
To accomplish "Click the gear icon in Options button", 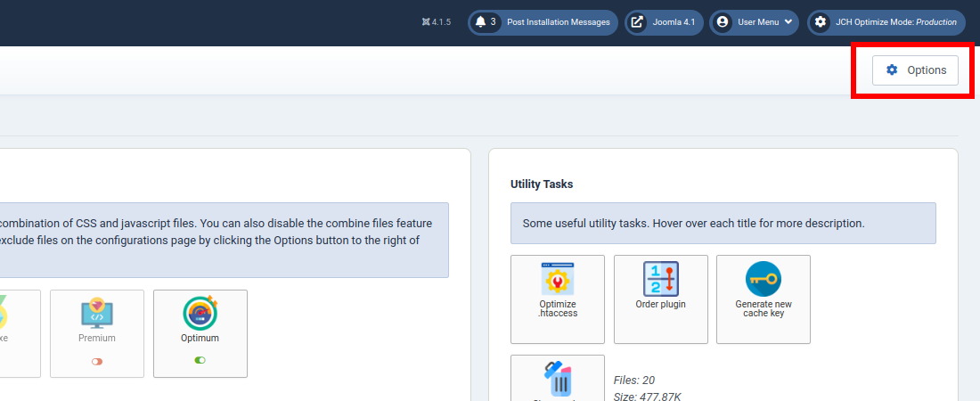I will 892,70.
